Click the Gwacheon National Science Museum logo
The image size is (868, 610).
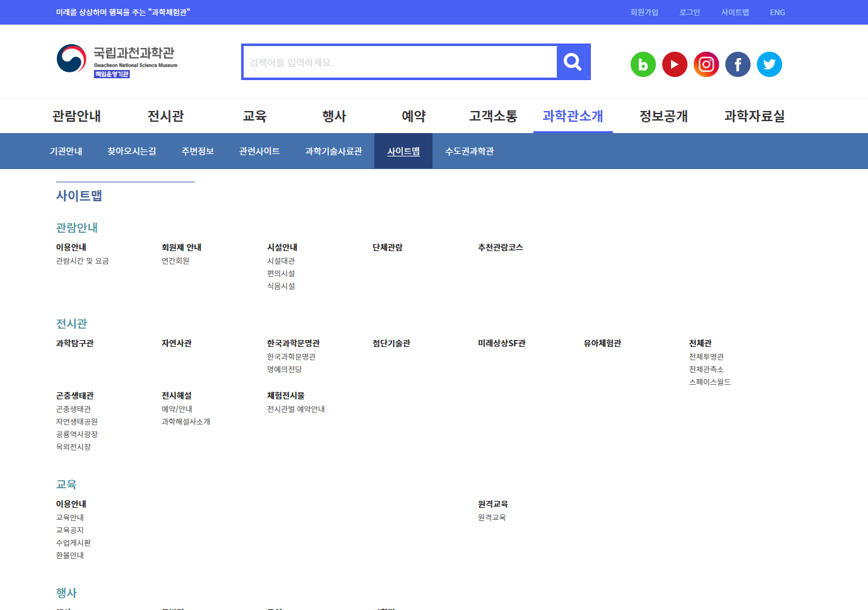[x=117, y=61]
